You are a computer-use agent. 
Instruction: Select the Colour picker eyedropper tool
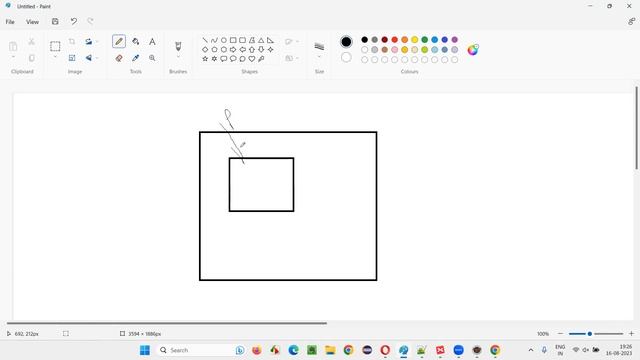(x=136, y=58)
